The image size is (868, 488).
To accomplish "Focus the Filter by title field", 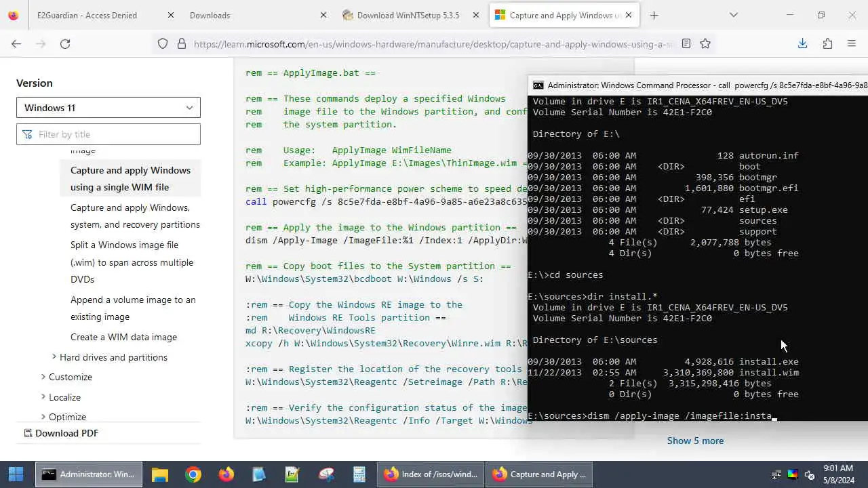I will [108, 134].
